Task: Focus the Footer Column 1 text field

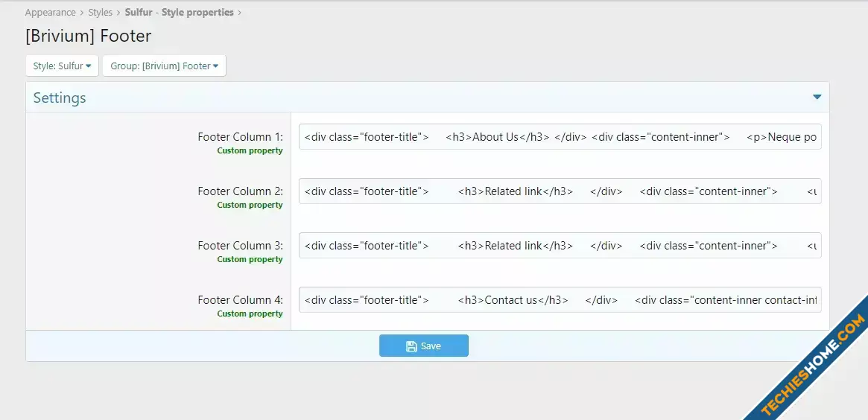Action: tap(560, 137)
